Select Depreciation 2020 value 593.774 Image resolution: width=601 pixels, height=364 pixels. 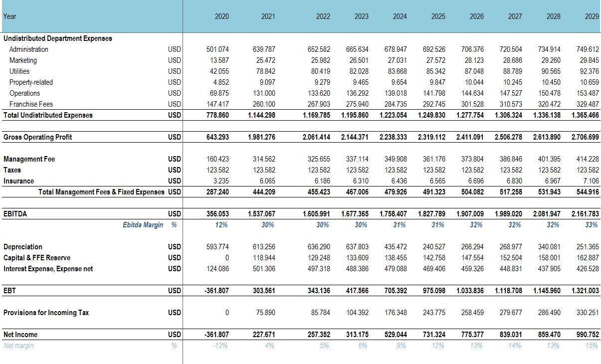click(x=217, y=247)
